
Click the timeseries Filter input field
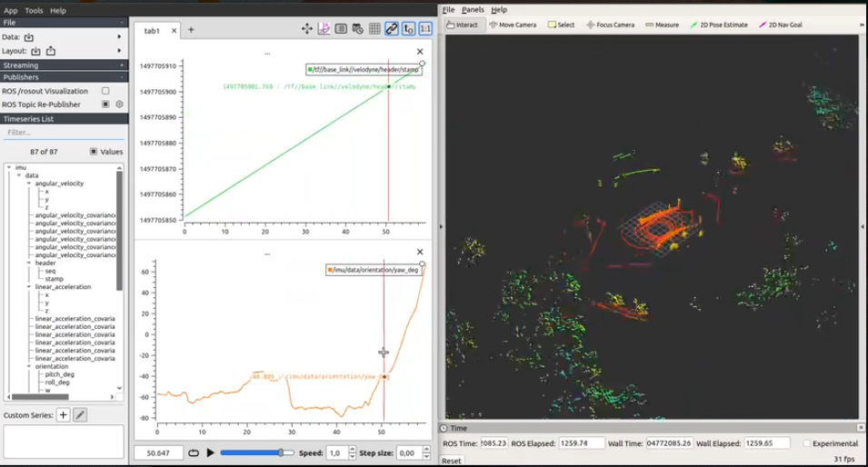coord(64,133)
